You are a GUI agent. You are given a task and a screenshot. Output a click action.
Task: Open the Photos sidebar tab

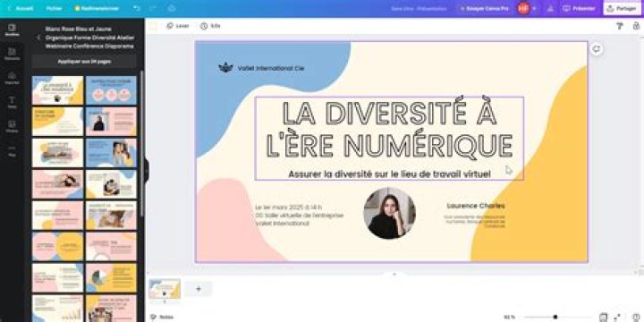(12, 126)
